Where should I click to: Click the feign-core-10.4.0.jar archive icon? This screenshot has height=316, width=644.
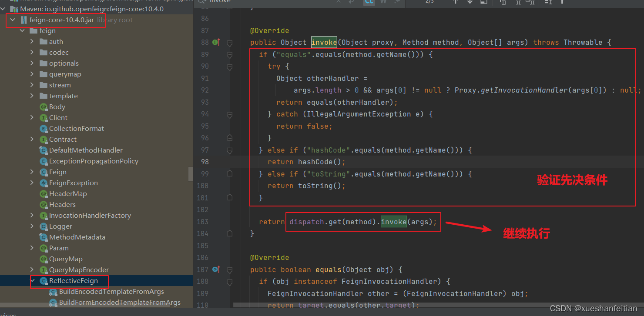click(x=24, y=20)
